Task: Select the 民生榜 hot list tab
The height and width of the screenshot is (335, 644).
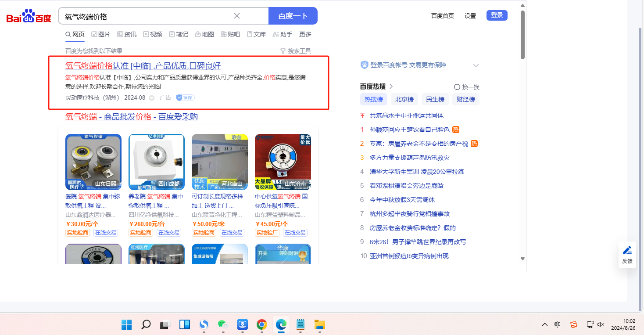Action: [435, 99]
